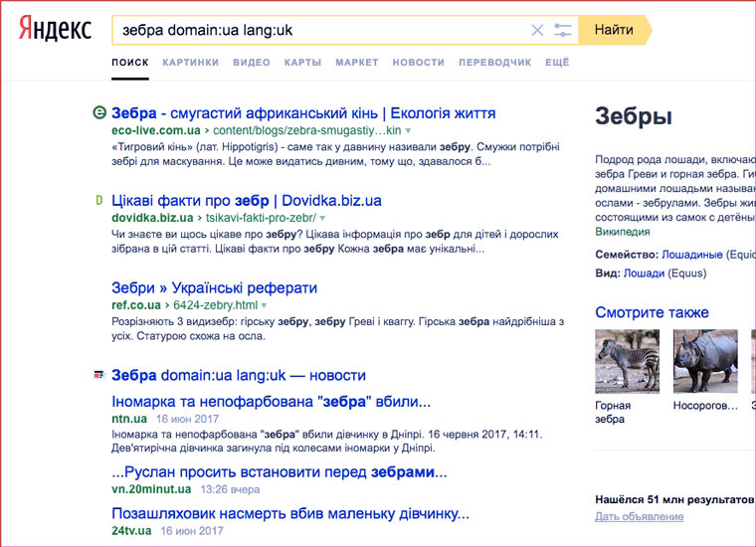Click the '13:26 вчера' timestamp
Viewport: 756px width, 547px height.
coord(230,489)
